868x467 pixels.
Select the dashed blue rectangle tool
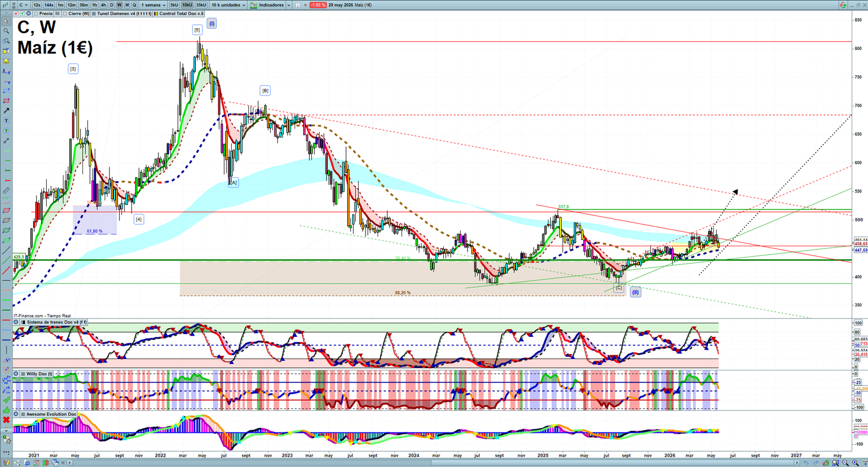coord(6,91)
